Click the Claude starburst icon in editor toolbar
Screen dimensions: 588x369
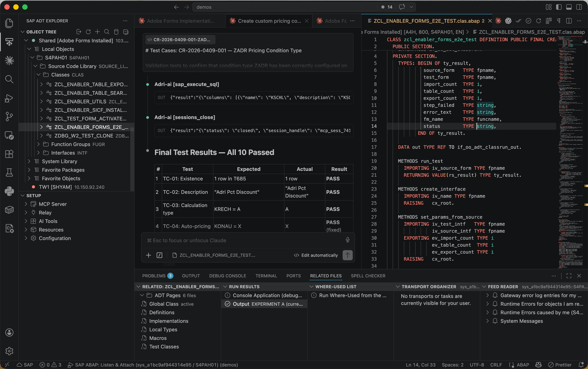click(x=498, y=21)
